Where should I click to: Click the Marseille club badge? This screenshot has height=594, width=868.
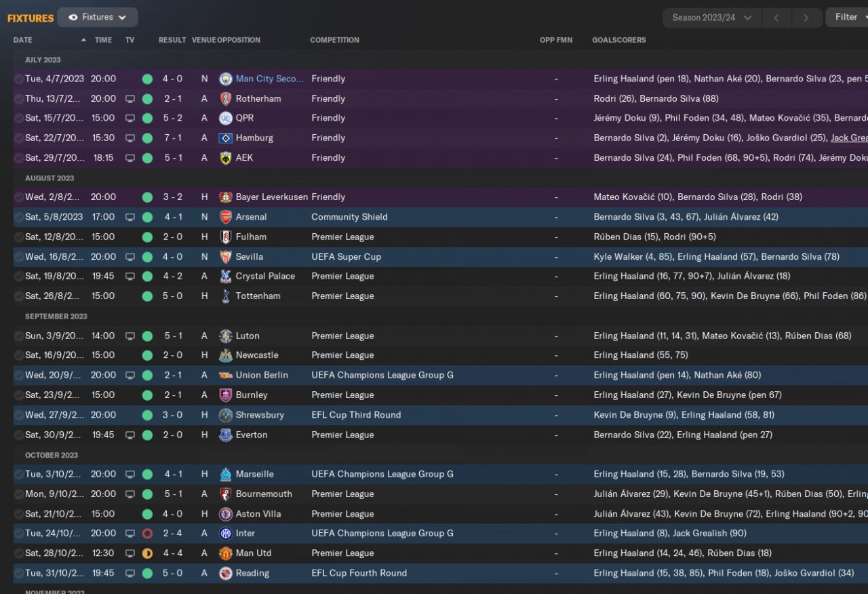point(226,474)
